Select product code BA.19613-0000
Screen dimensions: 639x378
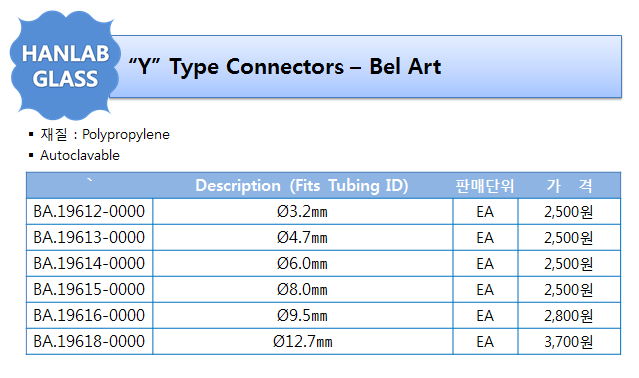89,237
